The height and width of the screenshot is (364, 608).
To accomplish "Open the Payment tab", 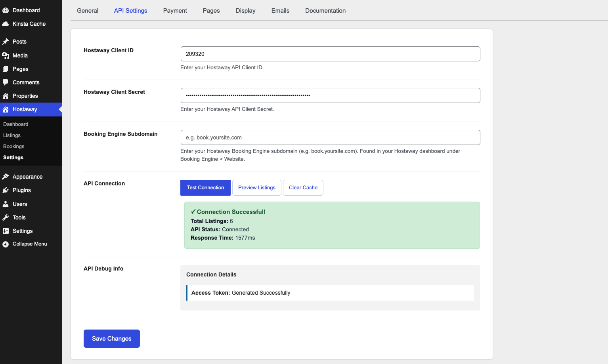I will [175, 11].
